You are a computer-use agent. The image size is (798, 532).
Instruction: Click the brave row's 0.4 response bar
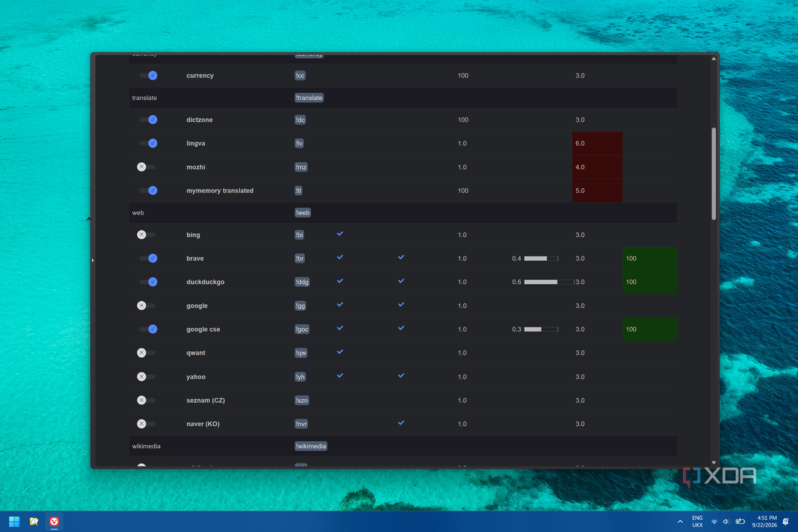pos(541,259)
